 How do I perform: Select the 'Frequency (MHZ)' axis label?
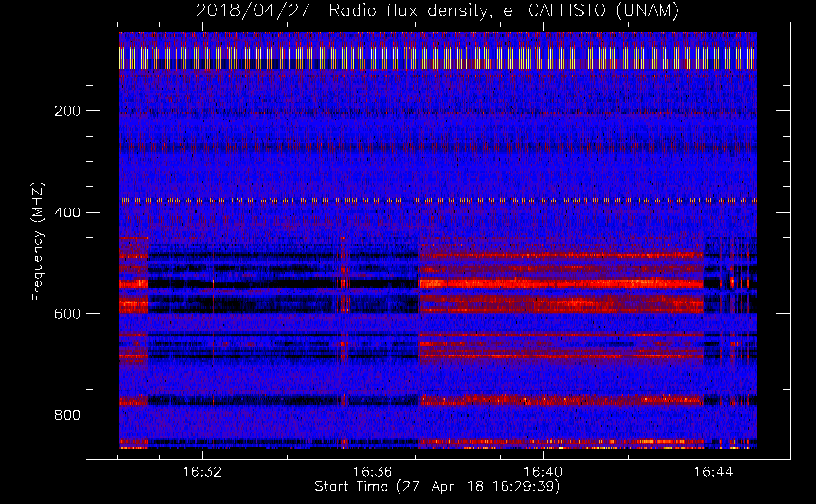click(x=38, y=241)
